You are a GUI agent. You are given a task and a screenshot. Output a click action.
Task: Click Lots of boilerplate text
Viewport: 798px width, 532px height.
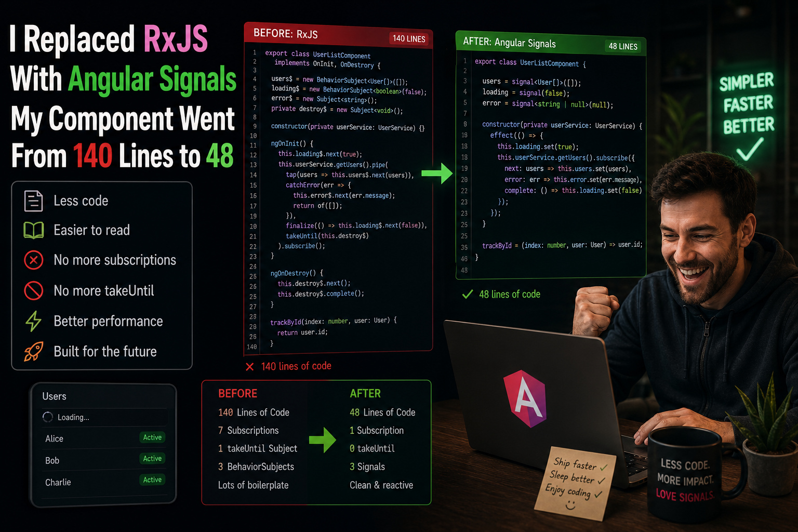pos(253,485)
